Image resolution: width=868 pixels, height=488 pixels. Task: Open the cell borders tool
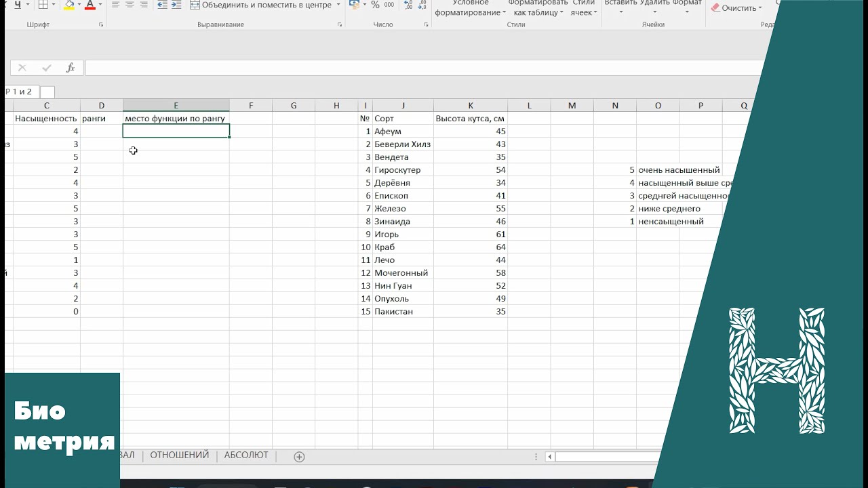[43, 5]
